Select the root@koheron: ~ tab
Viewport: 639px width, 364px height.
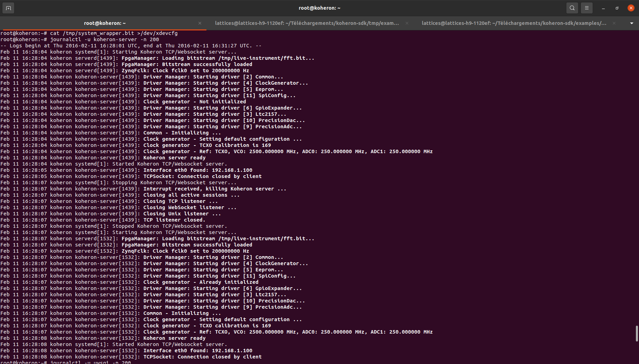[x=105, y=23]
